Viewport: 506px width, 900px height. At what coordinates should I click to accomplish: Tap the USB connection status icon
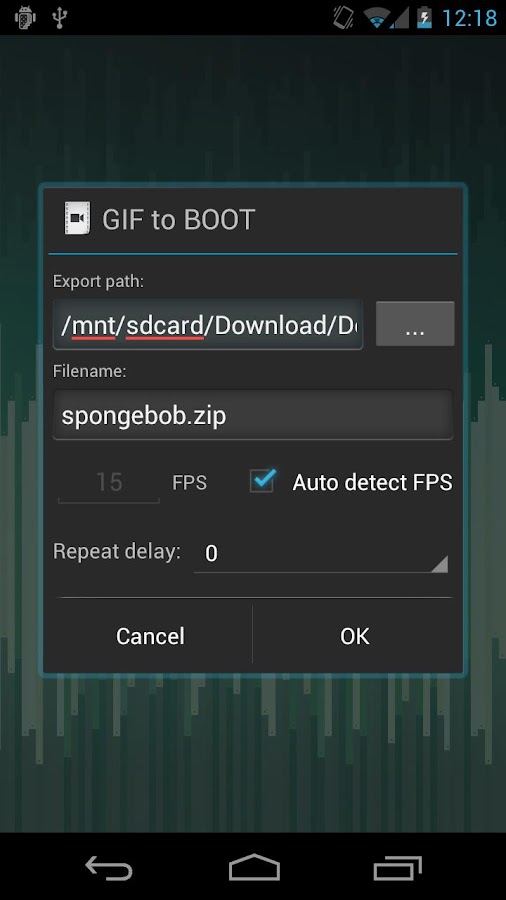60,17
